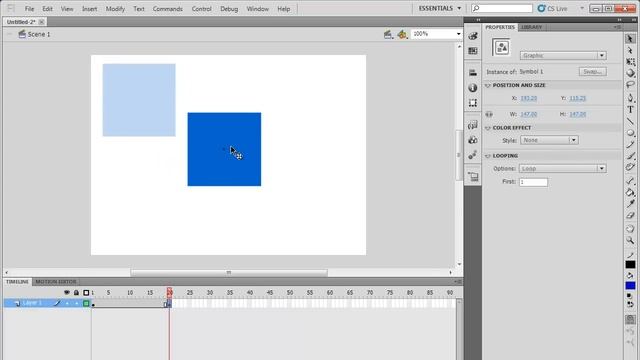Select the Free Transform tool
The width and height of the screenshot is (640, 360).
(630, 62)
